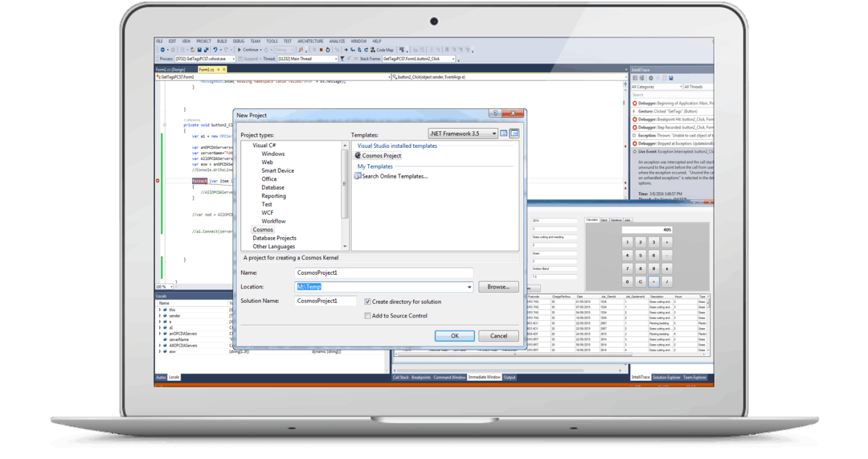Click the New Project dialog help question mark
The height and width of the screenshot is (459, 868).
(x=497, y=114)
